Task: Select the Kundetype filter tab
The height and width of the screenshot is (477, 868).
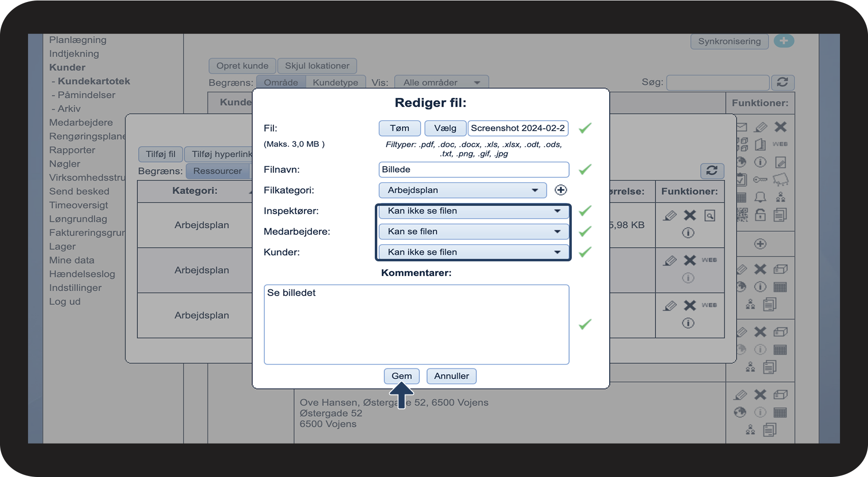Action: pos(336,83)
